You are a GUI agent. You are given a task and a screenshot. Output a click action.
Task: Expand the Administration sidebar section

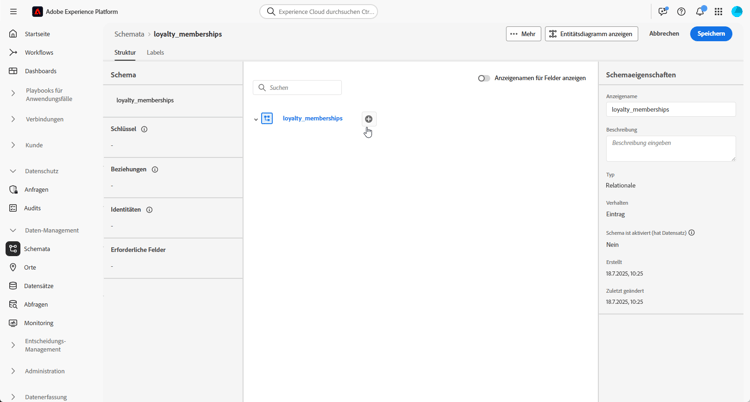coord(13,371)
